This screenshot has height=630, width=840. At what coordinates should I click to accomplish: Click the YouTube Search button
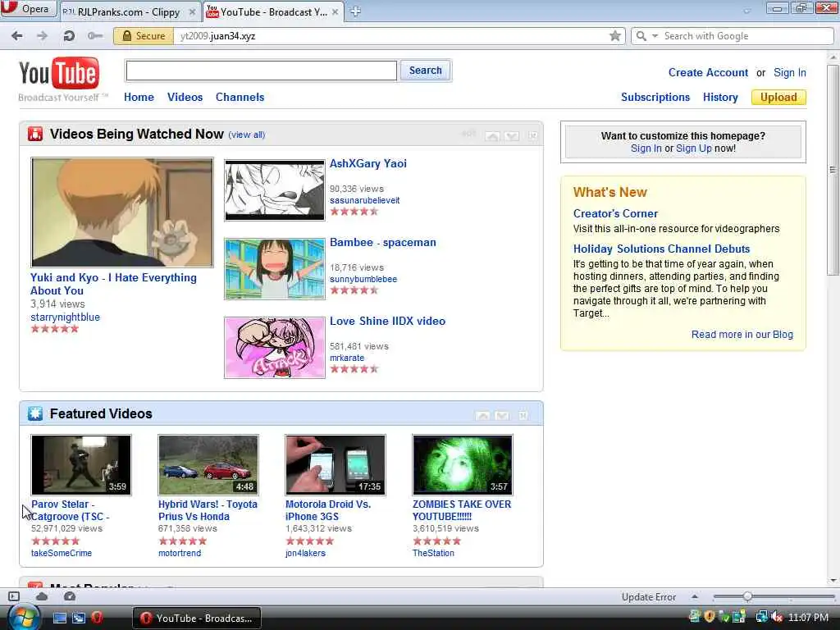pos(426,71)
